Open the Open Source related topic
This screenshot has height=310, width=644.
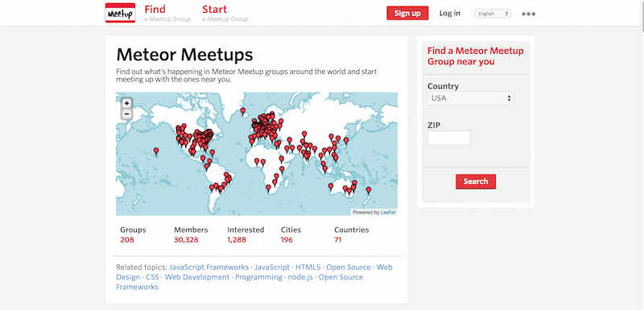349,267
